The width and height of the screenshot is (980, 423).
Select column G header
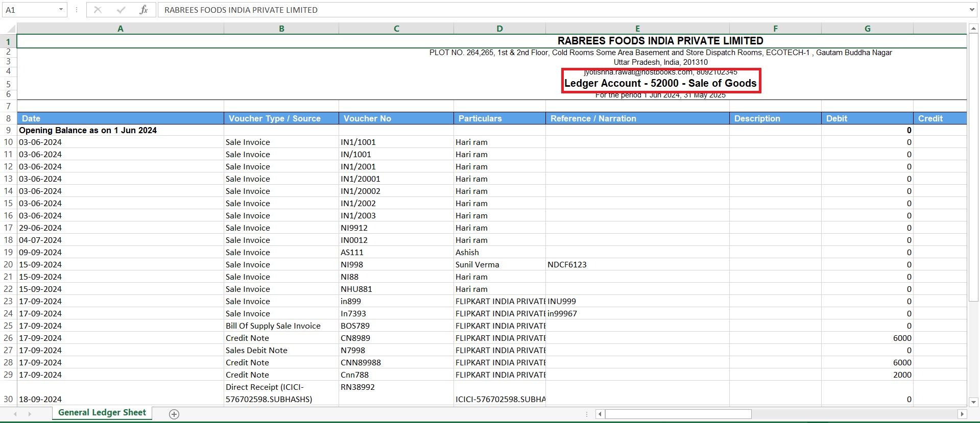pyautogui.click(x=867, y=29)
